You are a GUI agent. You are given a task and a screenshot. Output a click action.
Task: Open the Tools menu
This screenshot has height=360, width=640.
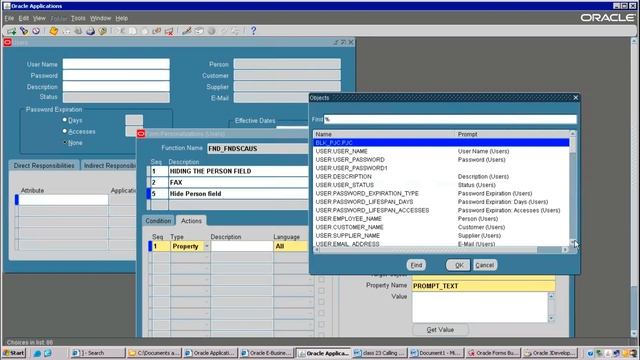click(78, 18)
